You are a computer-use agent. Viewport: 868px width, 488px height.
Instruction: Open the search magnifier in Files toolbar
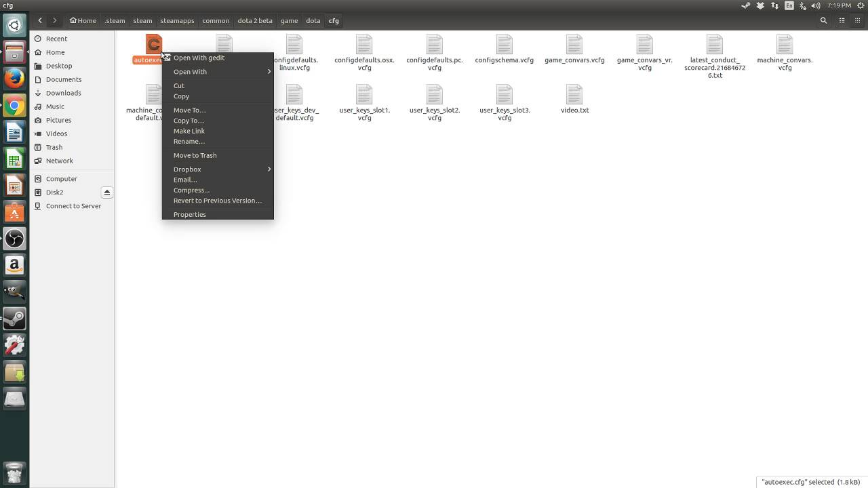824,20
